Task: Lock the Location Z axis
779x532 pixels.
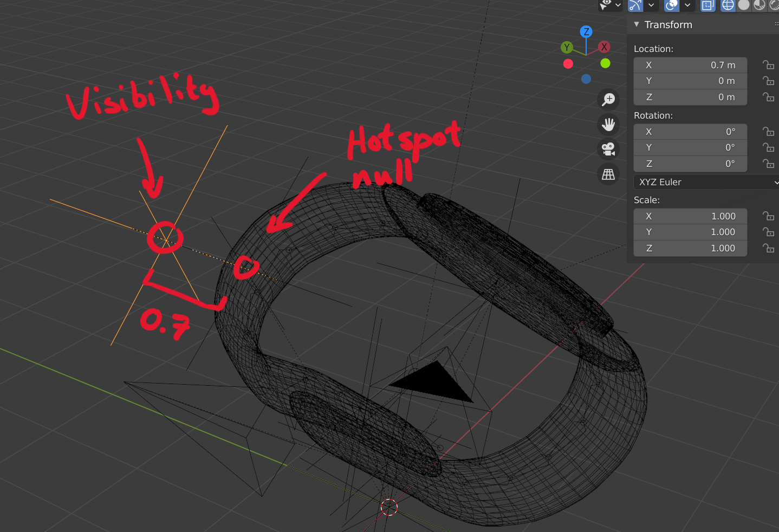Action: [768, 97]
